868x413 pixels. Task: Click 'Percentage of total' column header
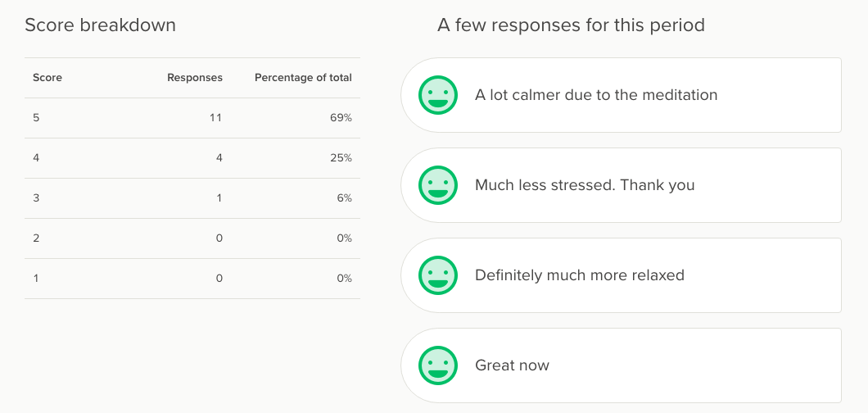click(x=303, y=78)
